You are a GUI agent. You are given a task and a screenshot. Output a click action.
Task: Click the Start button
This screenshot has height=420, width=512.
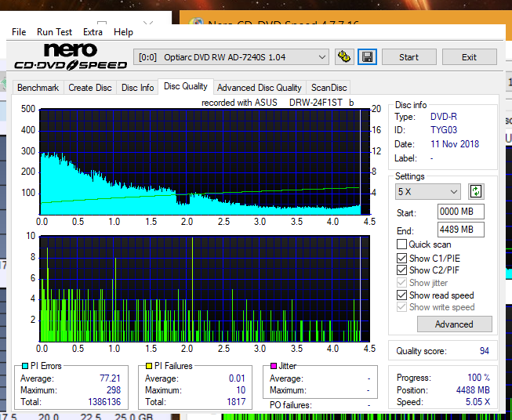tap(409, 57)
